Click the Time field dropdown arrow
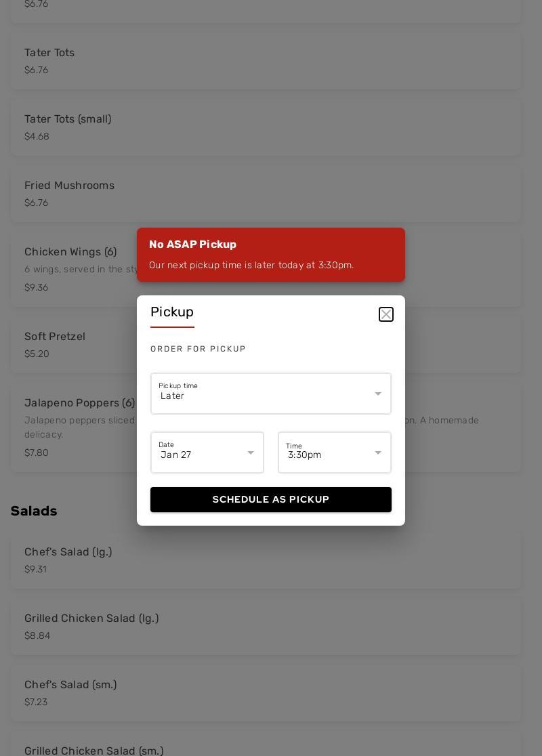Screen dimensions: 542x756 point(378,453)
